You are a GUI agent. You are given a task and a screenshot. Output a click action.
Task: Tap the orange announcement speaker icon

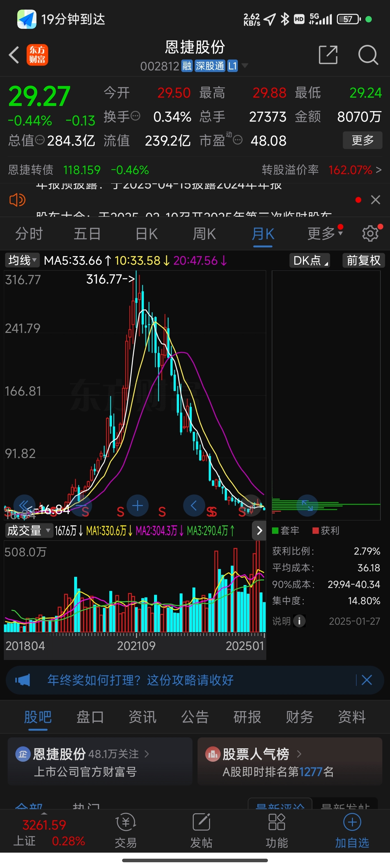pyautogui.click(x=17, y=200)
